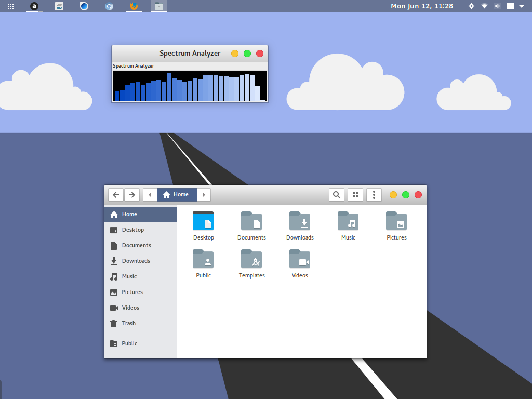Switch to grid view icon
Image resolution: width=532 pixels, height=399 pixels.
355,195
